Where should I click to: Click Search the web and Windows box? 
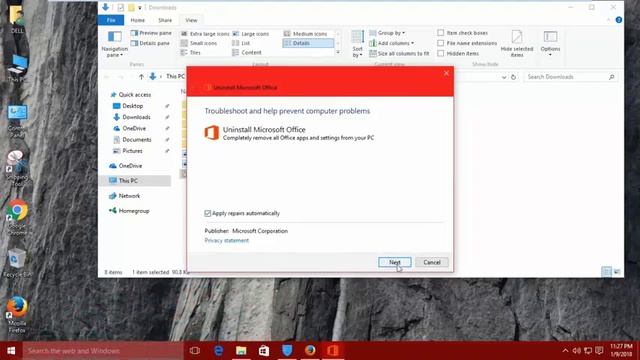tap(103, 351)
